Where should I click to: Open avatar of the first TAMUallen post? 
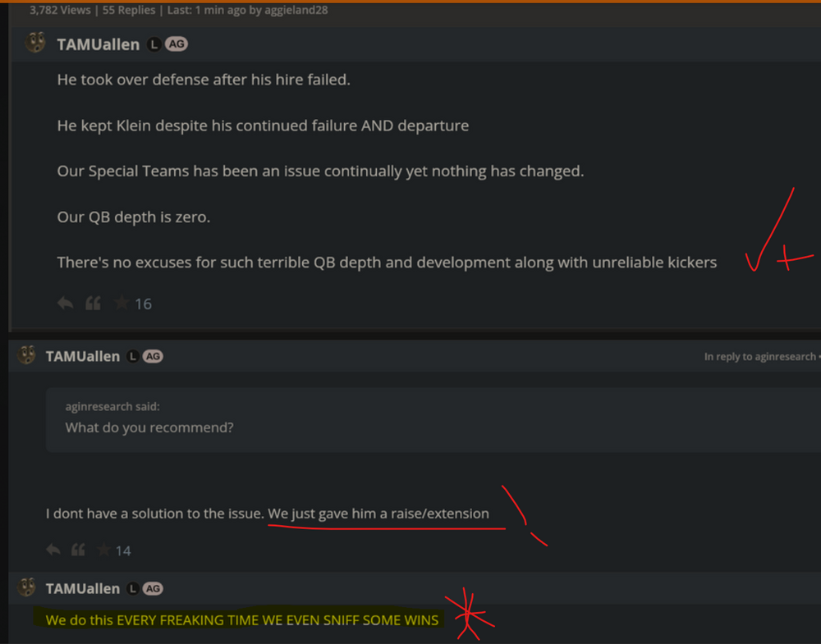pyautogui.click(x=35, y=43)
